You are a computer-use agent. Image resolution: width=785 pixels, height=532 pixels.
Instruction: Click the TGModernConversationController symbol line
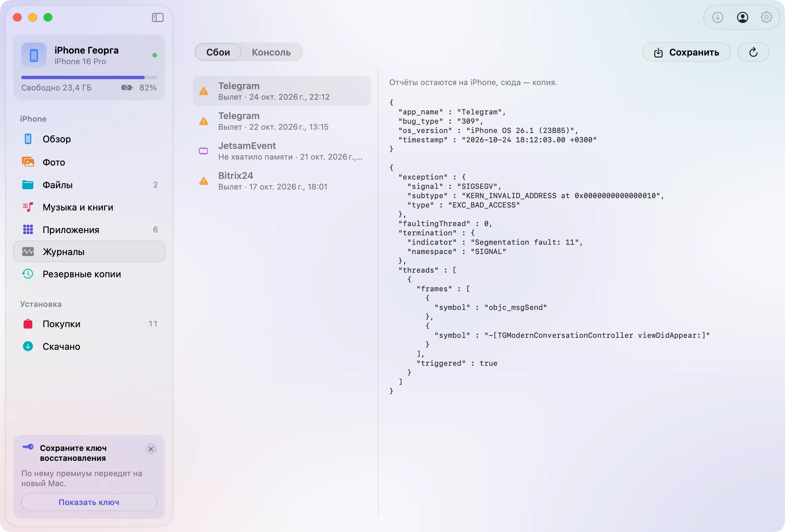pyautogui.click(x=572, y=335)
